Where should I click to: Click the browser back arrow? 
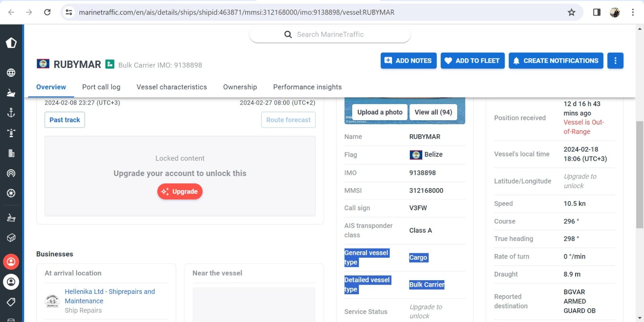(11, 12)
